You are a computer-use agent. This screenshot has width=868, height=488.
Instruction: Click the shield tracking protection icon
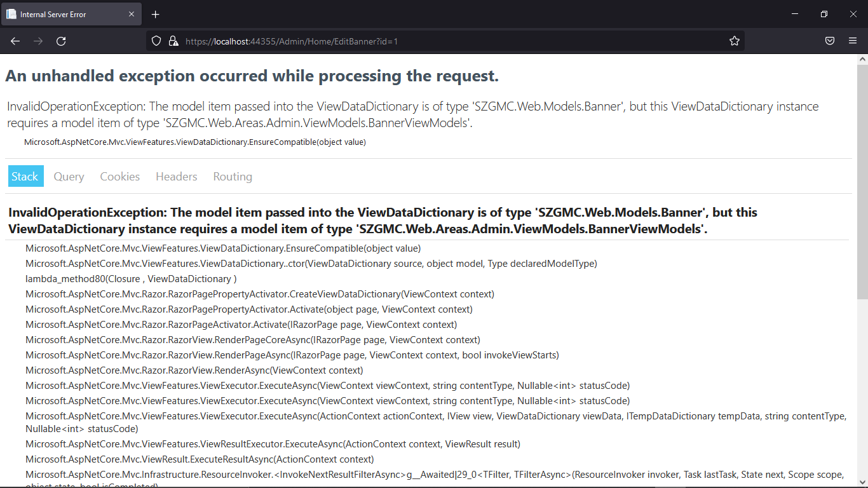tap(156, 41)
